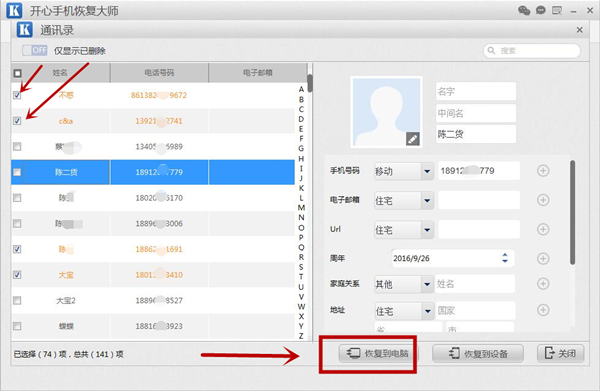Image resolution: width=600 pixels, height=391 pixels.
Task: Check the 陈二货 row checkbox
Action: coord(17,172)
